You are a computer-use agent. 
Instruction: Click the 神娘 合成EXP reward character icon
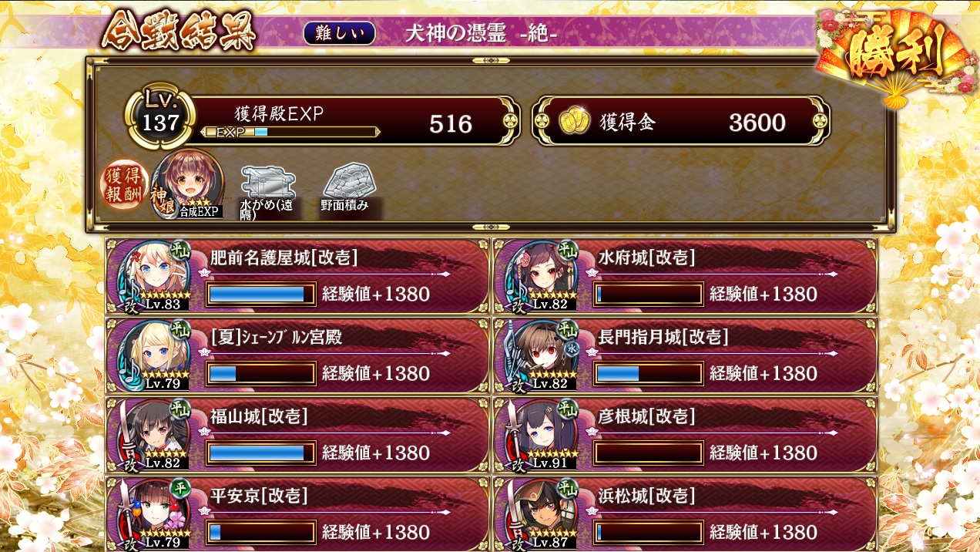pyautogui.click(x=186, y=185)
